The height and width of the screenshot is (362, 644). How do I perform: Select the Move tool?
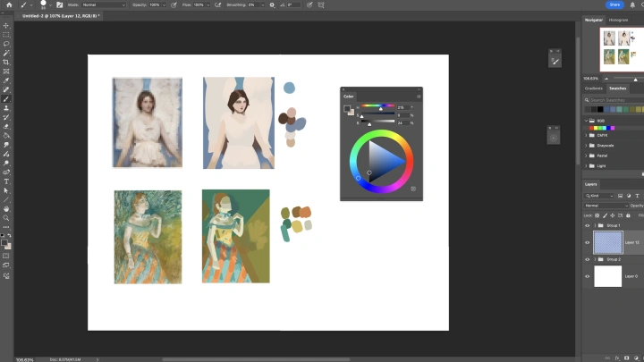[x=6, y=25]
